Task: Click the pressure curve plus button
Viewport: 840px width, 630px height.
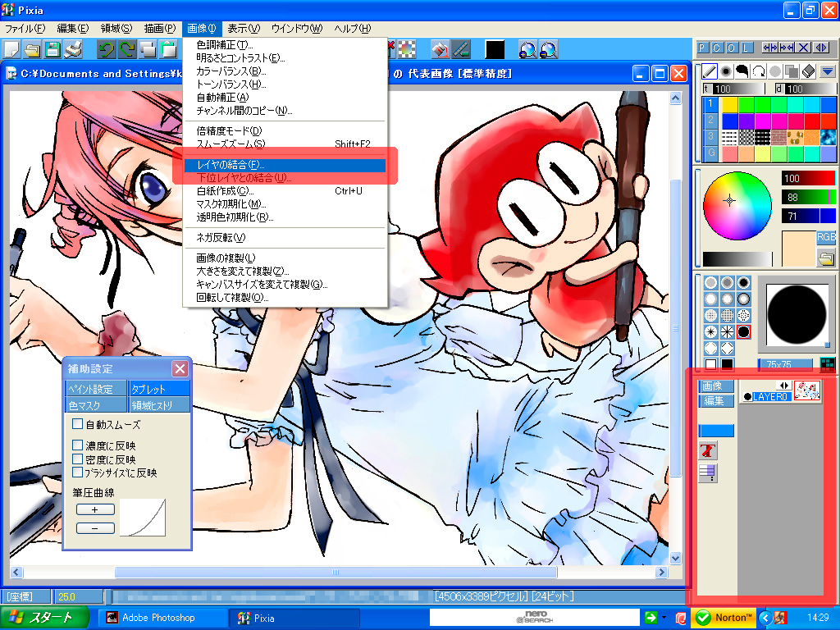Action: (x=95, y=509)
